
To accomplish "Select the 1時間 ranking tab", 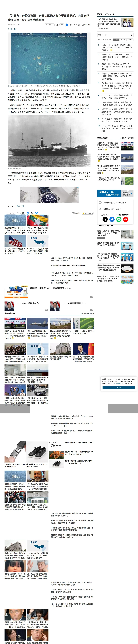I will tap(116, 40).
